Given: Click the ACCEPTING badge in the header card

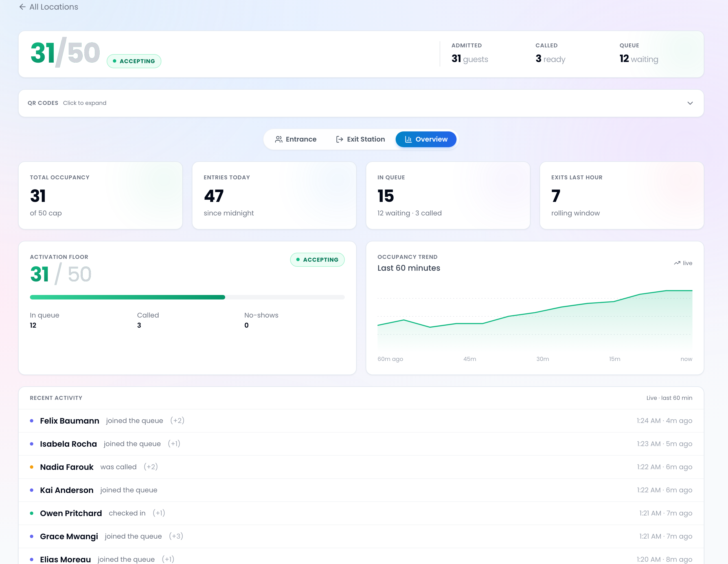Looking at the screenshot, I should 134,61.
